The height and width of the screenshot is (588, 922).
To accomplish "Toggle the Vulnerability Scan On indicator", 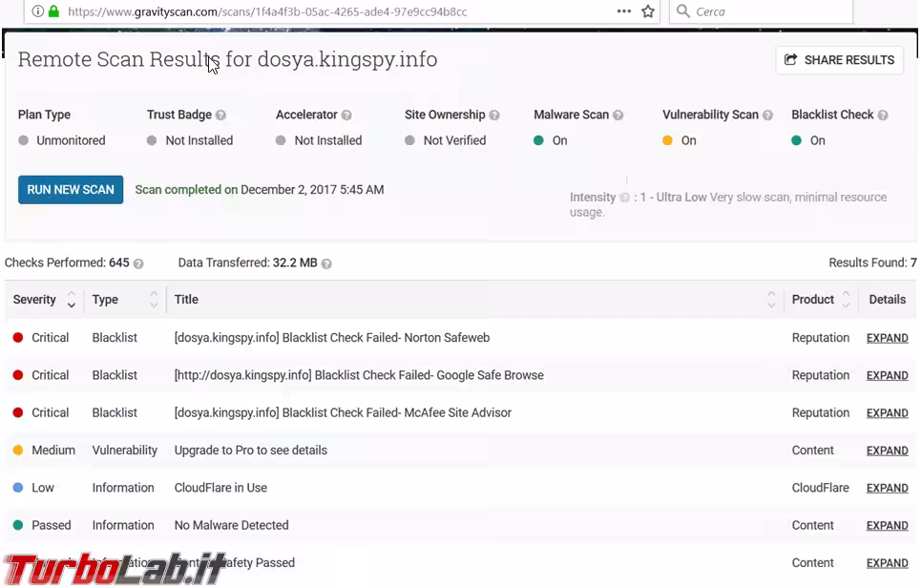I will 668,140.
